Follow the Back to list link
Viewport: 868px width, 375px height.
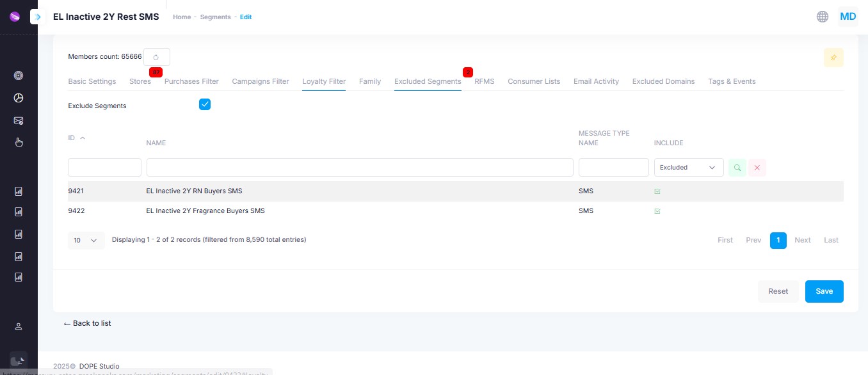coord(88,323)
